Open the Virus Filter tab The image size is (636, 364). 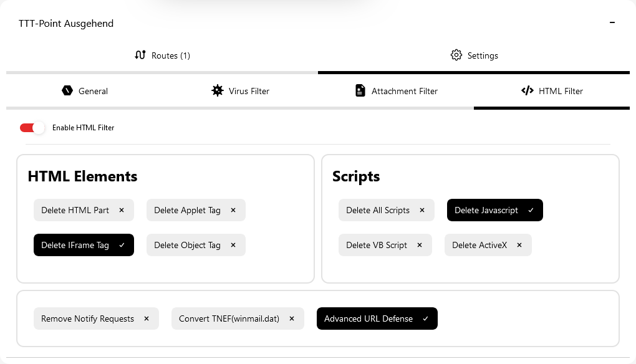[x=240, y=91]
